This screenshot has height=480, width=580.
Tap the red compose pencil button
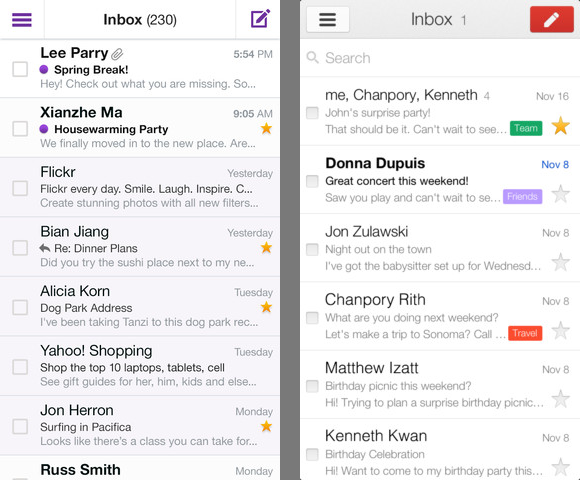[x=552, y=19]
